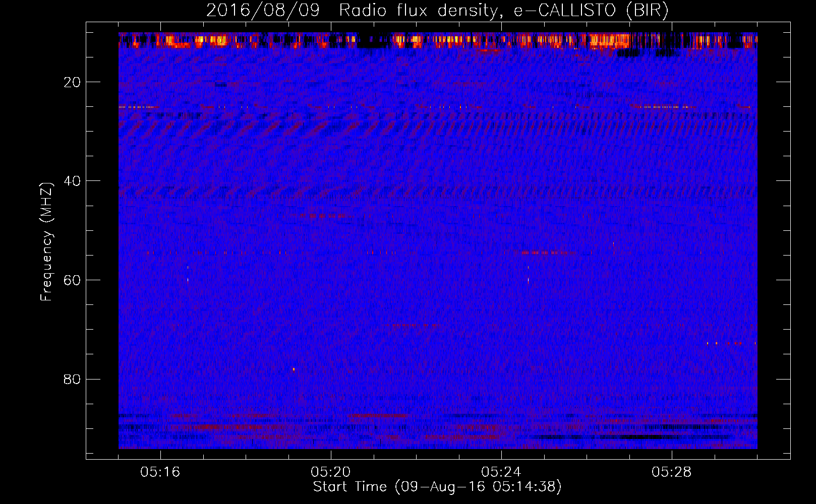
Task: Click the 'Start Time (09-Aug-16 05:14:38)' label
Action: click(437, 487)
